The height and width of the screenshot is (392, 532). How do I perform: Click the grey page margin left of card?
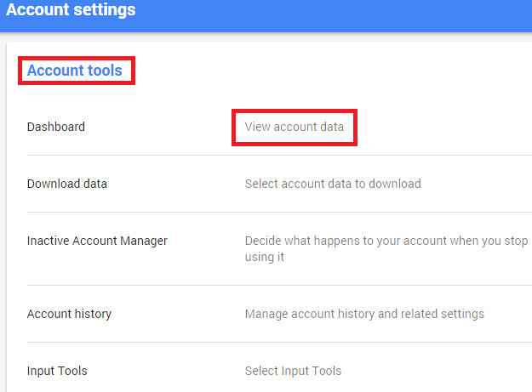click(3, 217)
